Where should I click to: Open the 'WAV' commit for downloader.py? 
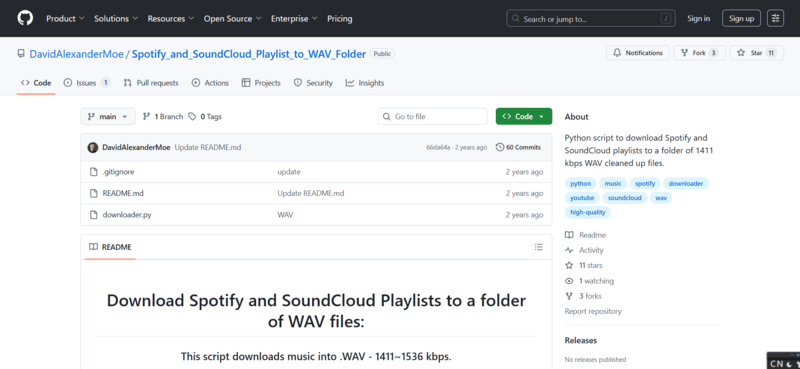click(x=285, y=215)
